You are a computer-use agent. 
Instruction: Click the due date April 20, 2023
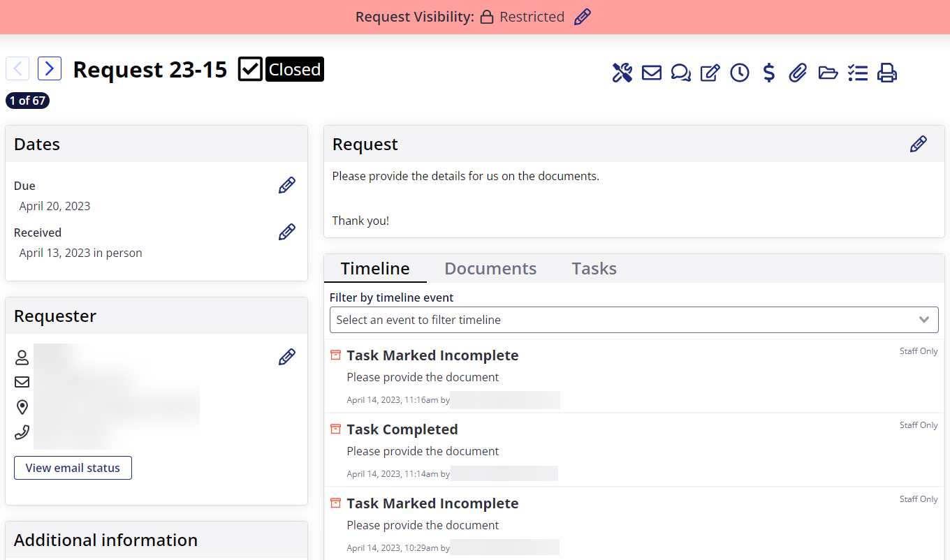(x=54, y=206)
